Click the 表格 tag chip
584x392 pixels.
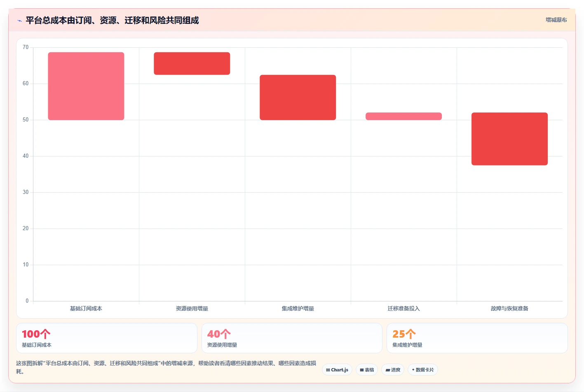click(x=367, y=370)
